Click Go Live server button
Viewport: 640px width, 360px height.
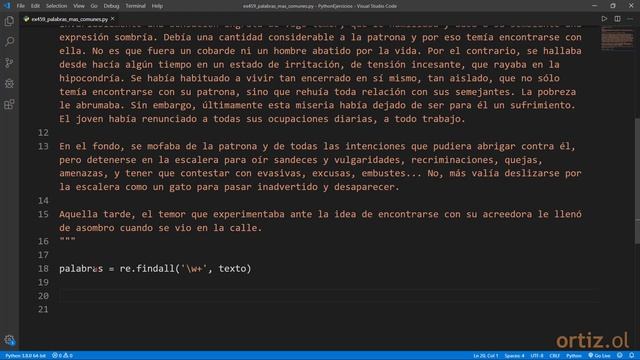point(599,356)
